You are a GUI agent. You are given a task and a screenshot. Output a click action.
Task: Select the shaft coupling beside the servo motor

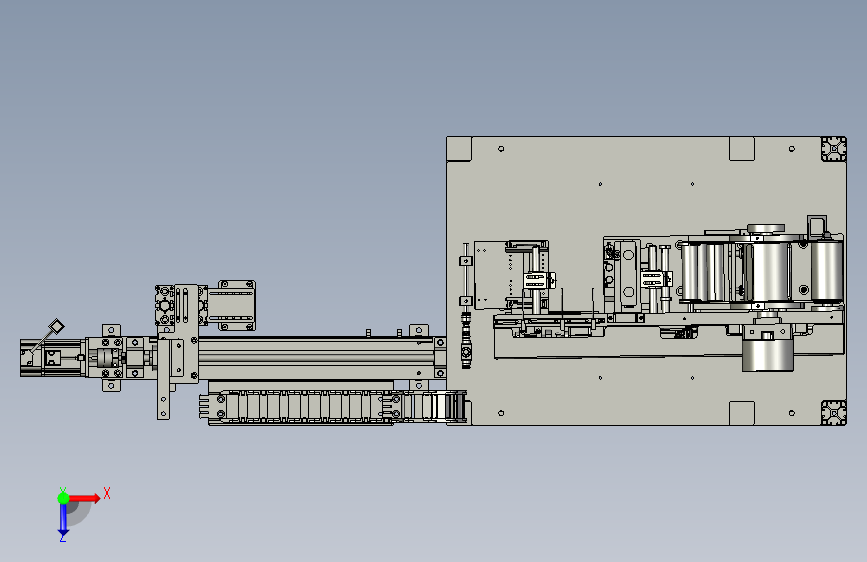(x=108, y=358)
